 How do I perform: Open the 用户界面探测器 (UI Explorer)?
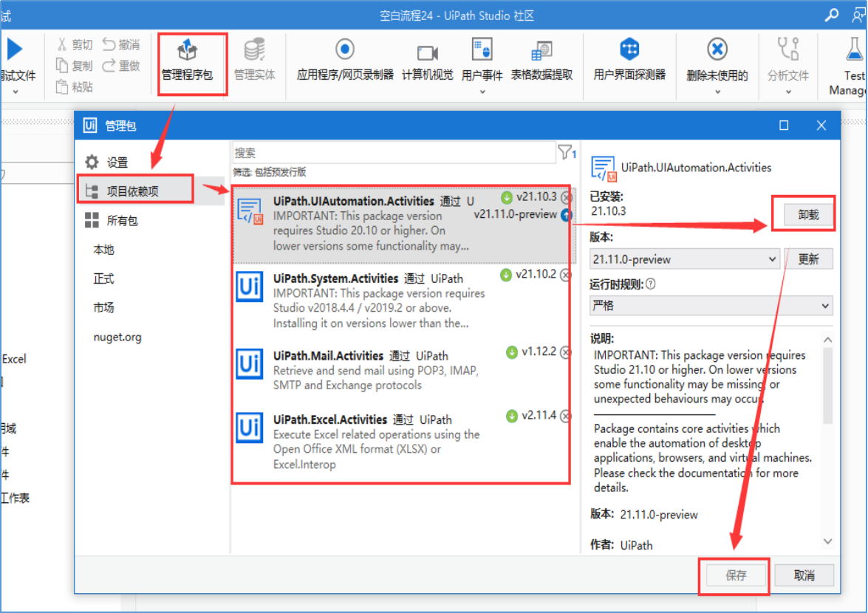[629, 60]
